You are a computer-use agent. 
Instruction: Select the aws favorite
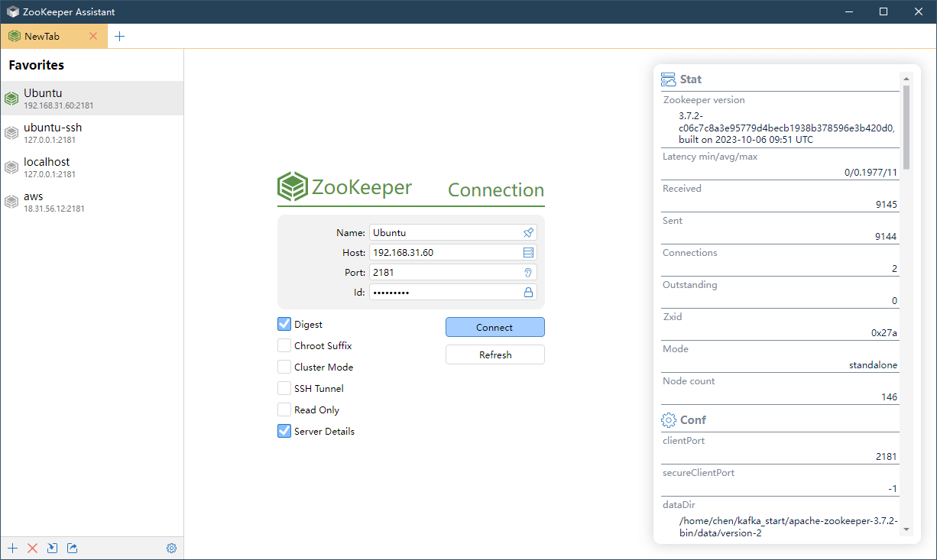92,202
